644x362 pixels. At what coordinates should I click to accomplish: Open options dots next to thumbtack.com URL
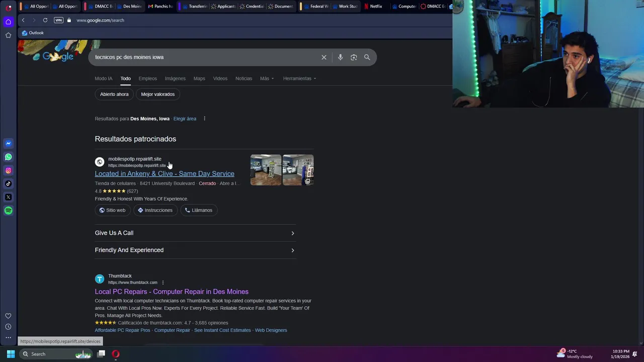(163, 283)
